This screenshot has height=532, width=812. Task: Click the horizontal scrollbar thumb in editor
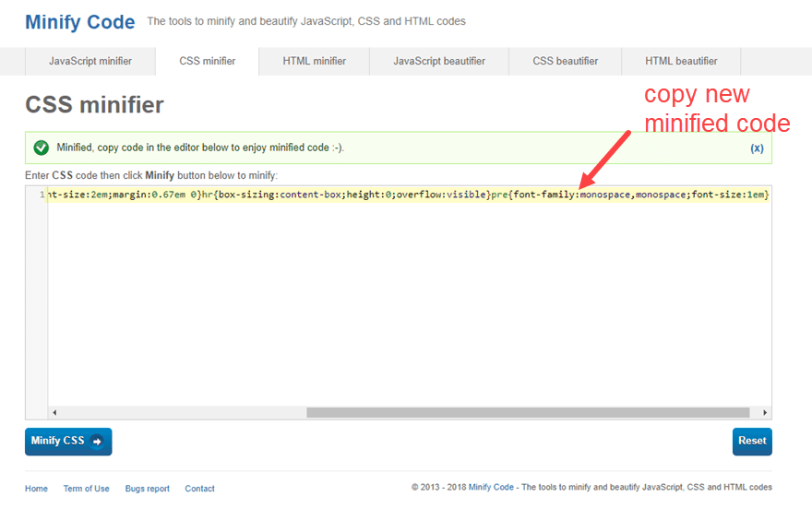[528, 412]
